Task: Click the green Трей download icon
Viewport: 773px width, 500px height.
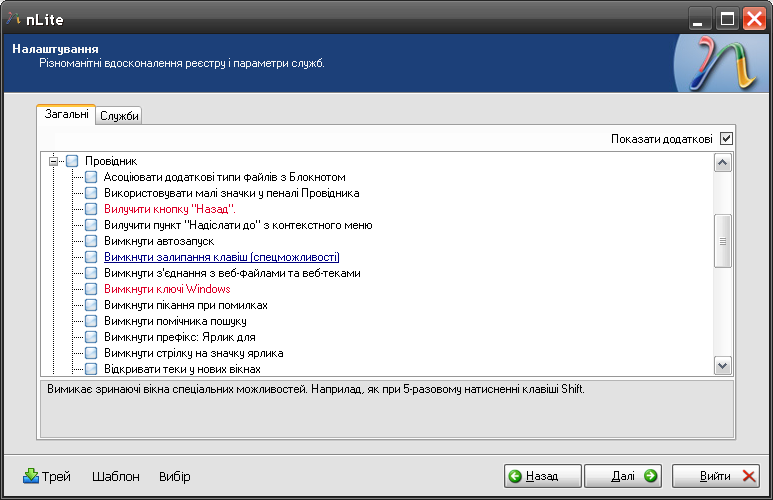Action: click(31, 476)
